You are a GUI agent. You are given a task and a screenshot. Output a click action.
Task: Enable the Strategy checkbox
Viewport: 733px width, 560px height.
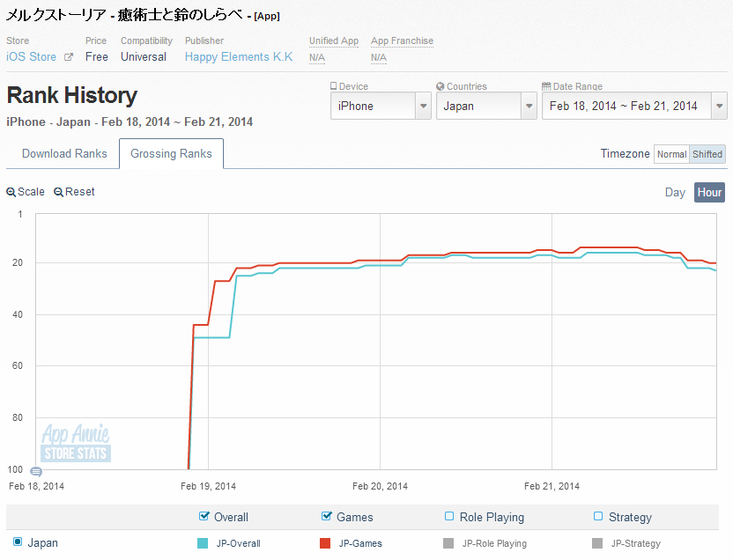tap(598, 516)
